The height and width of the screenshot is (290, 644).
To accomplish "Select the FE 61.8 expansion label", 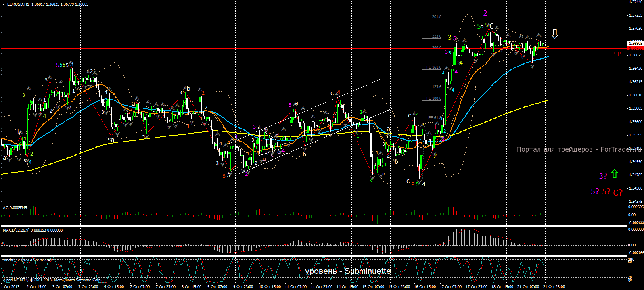I will (435, 118).
